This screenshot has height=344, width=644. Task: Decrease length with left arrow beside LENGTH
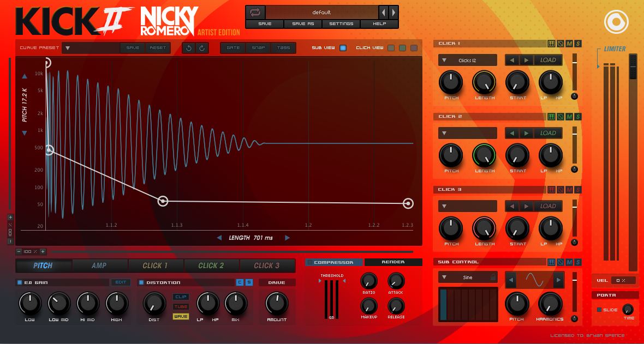pyautogui.click(x=219, y=238)
